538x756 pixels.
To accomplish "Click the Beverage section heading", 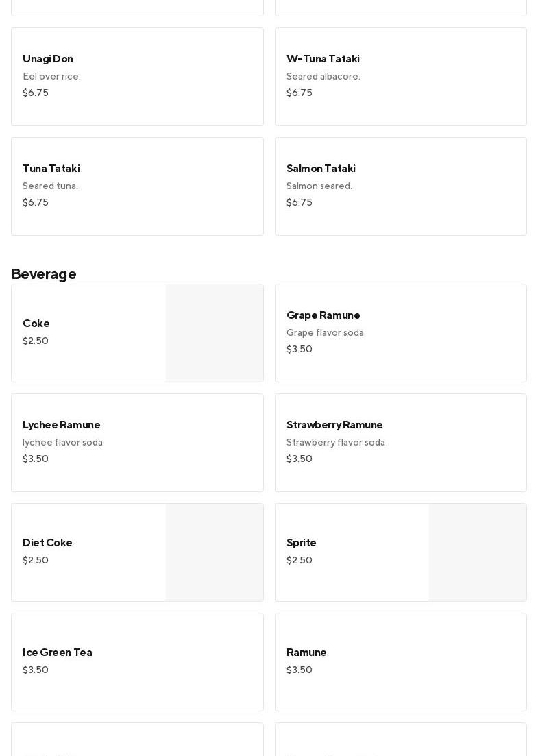I will coord(44,274).
